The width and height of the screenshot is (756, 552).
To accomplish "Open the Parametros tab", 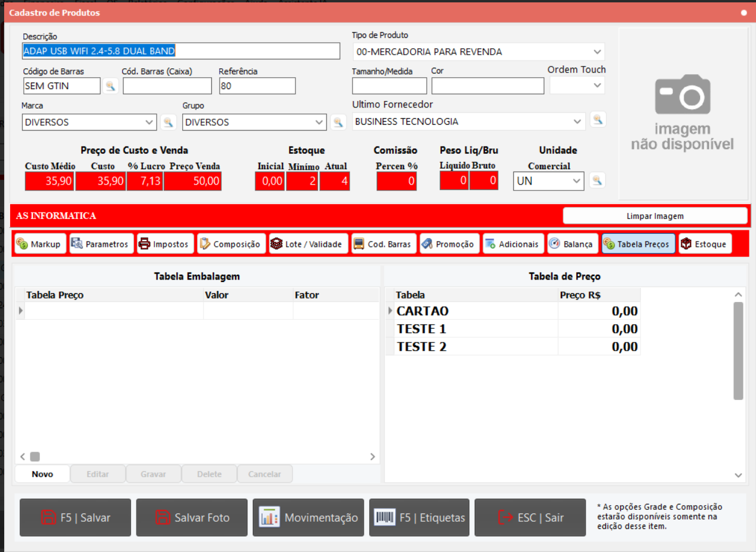I will point(100,244).
